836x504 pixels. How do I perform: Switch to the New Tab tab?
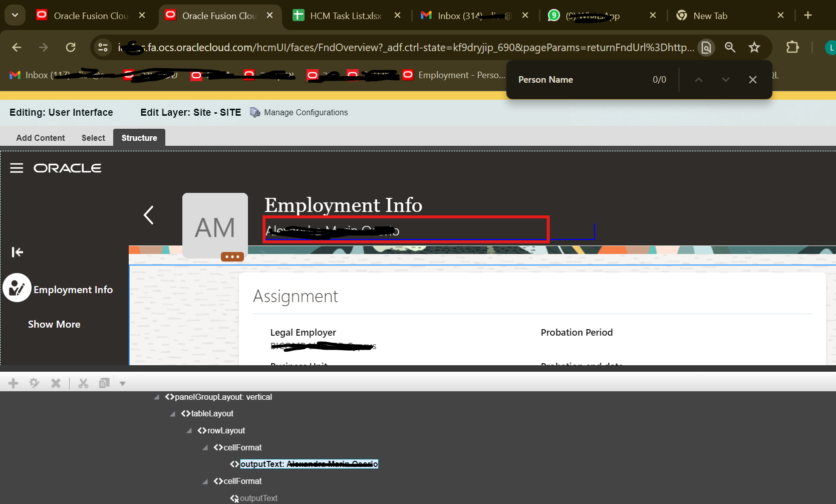click(729, 16)
